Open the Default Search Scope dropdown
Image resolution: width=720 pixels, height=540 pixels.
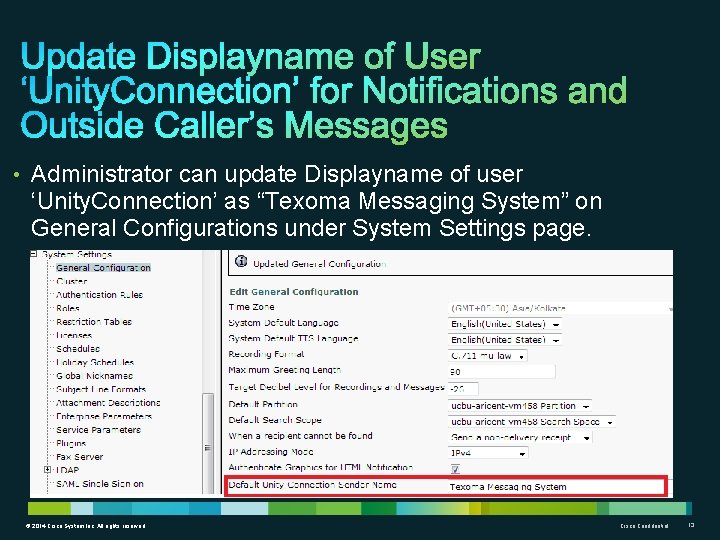click(x=532, y=422)
